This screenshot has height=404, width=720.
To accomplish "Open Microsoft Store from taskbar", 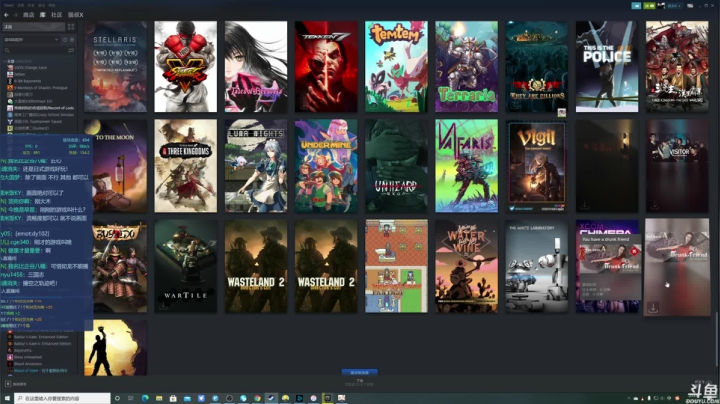I will click(x=173, y=398).
